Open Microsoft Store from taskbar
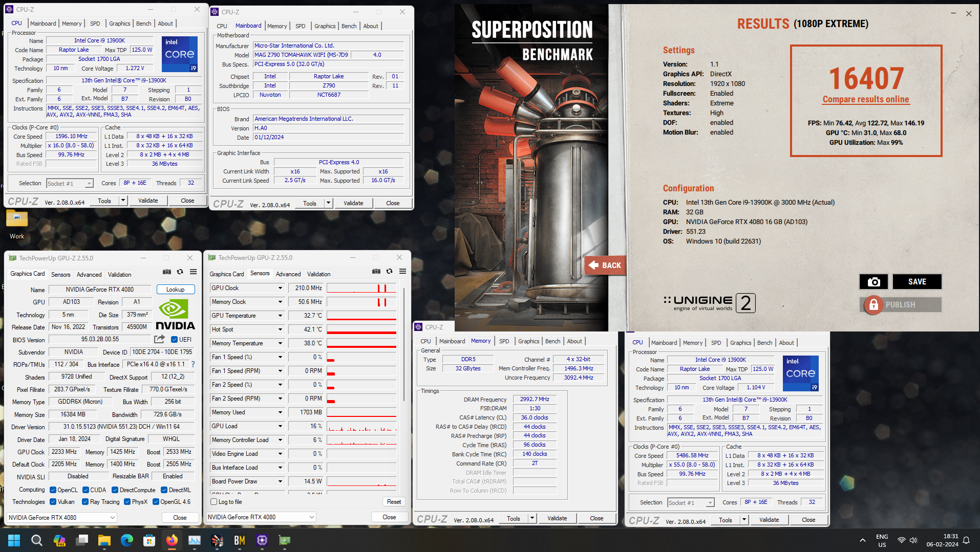The image size is (980, 552). 150,540
